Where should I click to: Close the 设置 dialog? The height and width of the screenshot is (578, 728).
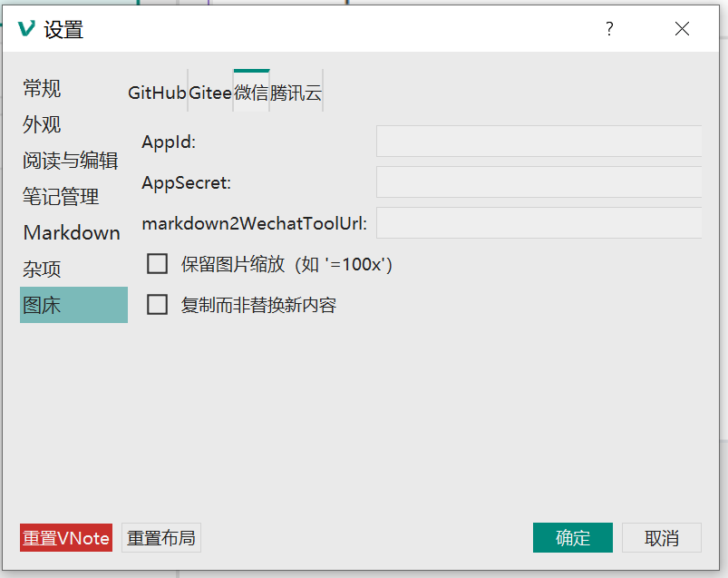tap(682, 29)
